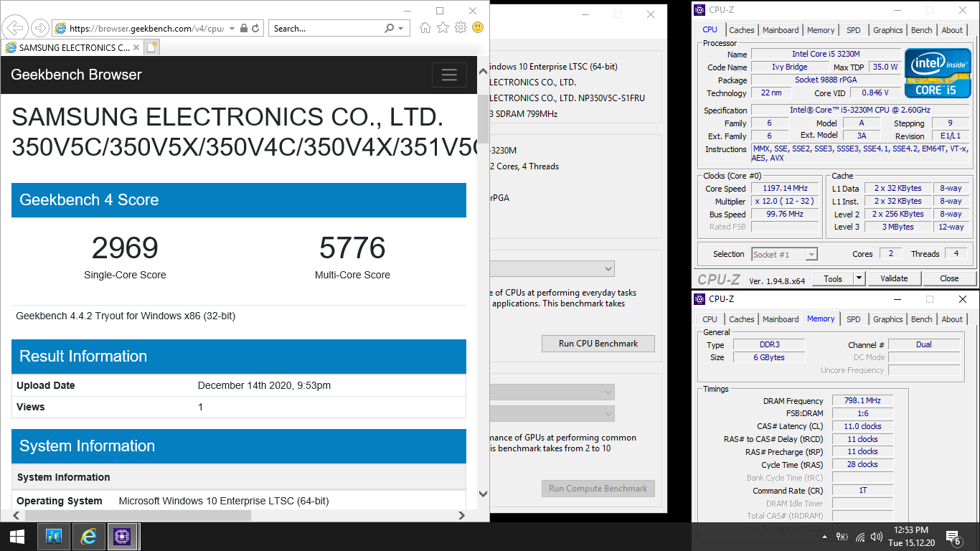Switch to Caches tab in upper CPU-Z
980x551 pixels.
pos(742,30)
